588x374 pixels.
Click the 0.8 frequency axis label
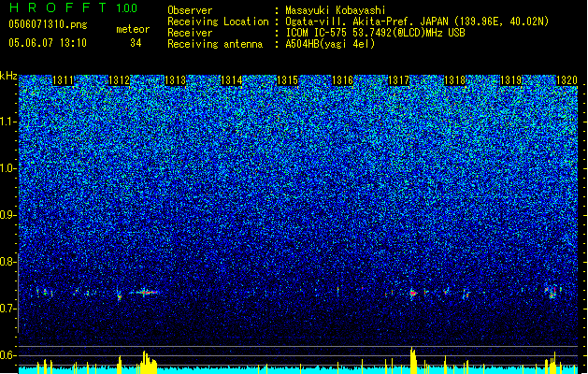point(8,262)
